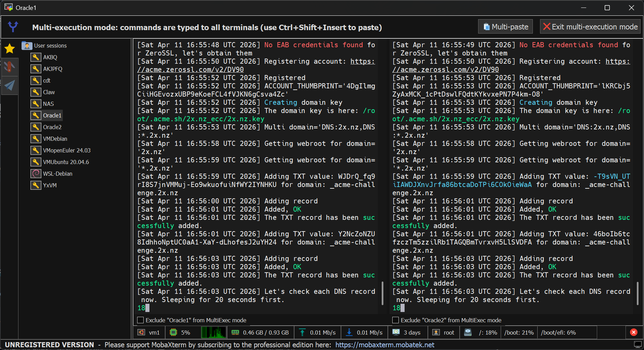Select the VMopenEuler 24.03 session
The image size is (644, 350).
click(x=67, y=150)
